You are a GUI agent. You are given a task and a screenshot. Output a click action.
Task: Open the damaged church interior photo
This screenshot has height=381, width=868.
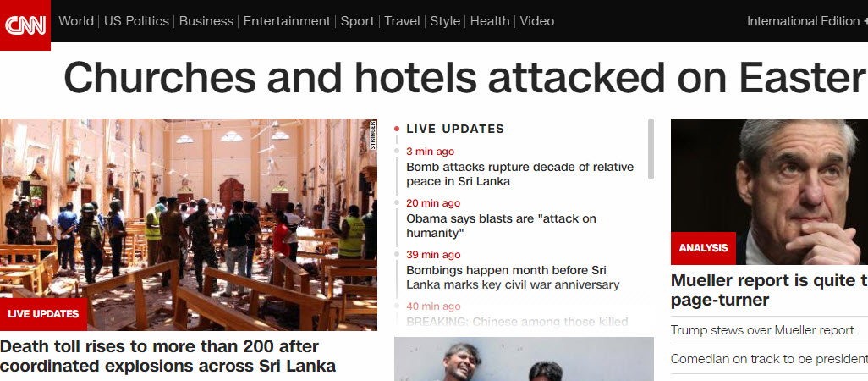(188, 224)
